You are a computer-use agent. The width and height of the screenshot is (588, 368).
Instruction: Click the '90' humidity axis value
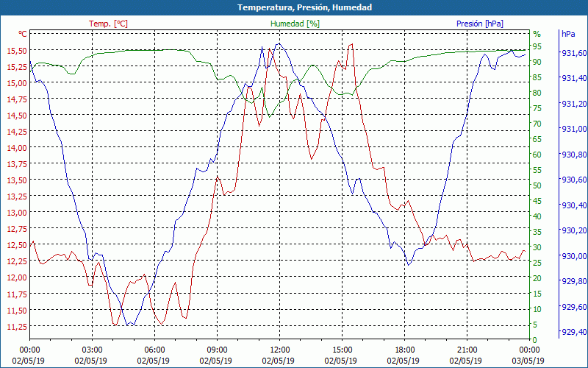(537, 62)
